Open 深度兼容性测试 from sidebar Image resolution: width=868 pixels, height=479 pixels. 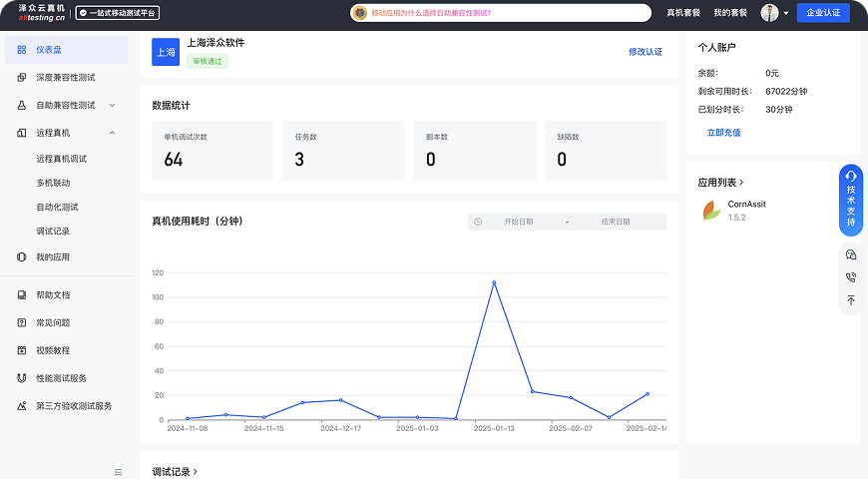[65, 77]
